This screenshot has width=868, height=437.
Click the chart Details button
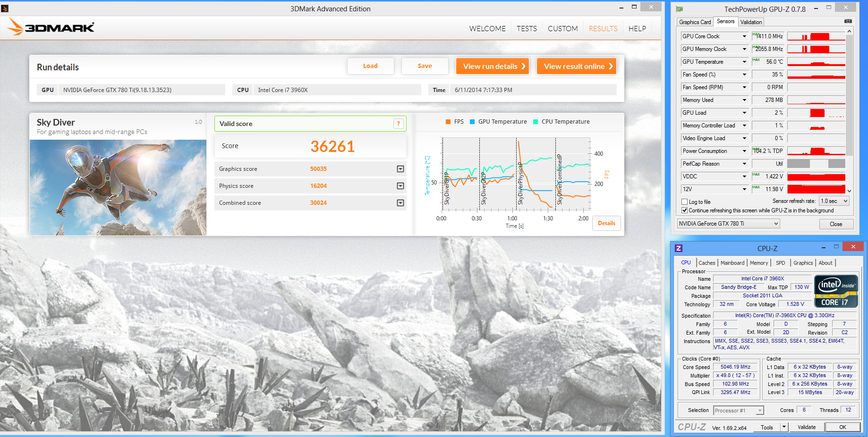(x=606, y=223)
